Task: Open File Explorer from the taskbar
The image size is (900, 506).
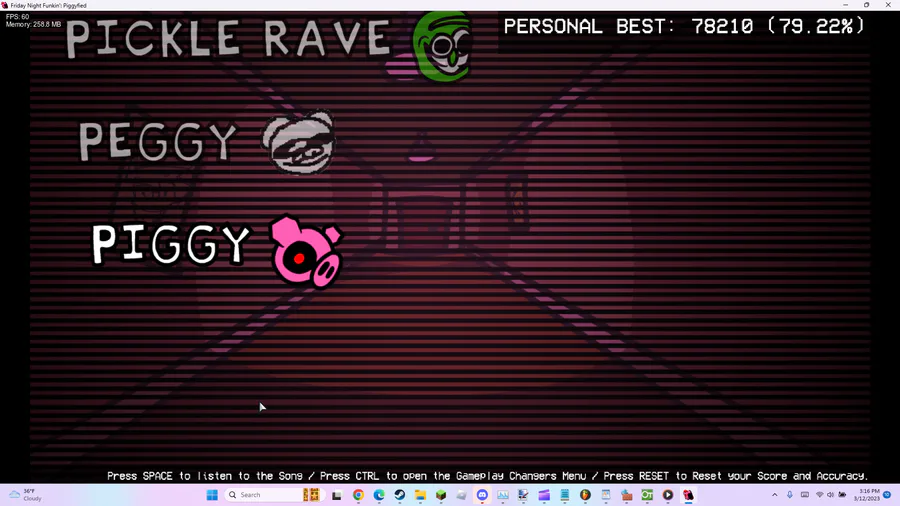Action: [x=420, y=495]
